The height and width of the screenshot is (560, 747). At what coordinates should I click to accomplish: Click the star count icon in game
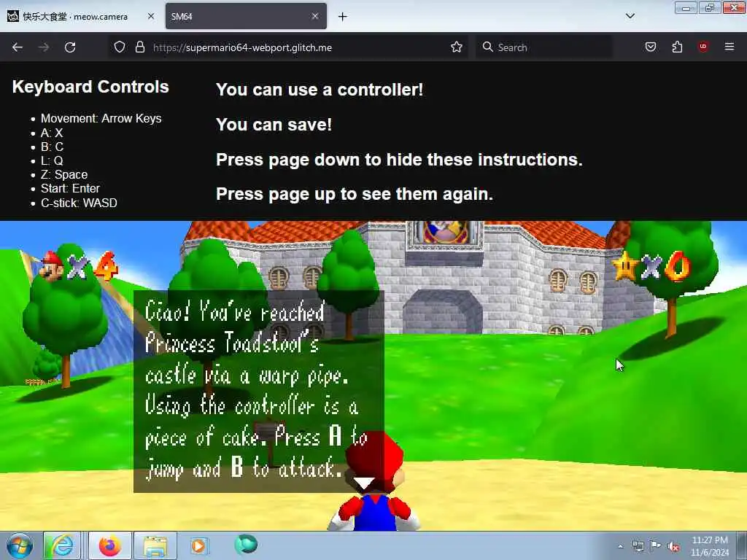click(625, 265)
